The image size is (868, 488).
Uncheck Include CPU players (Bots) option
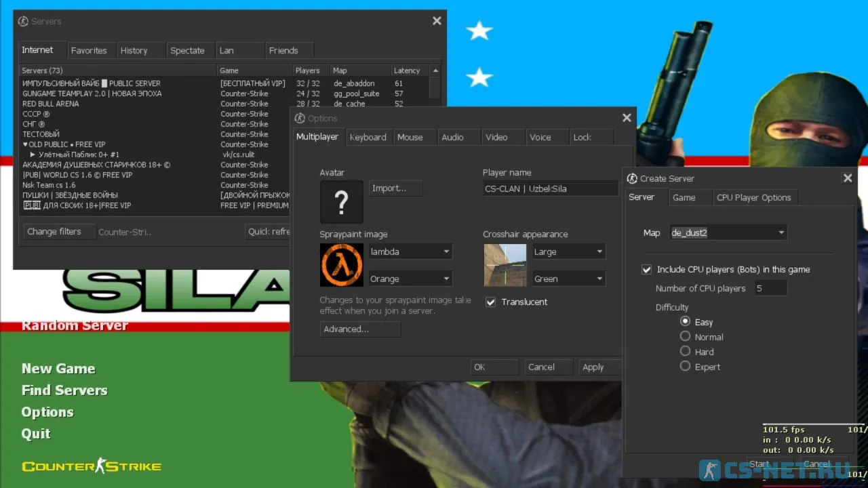647,270
